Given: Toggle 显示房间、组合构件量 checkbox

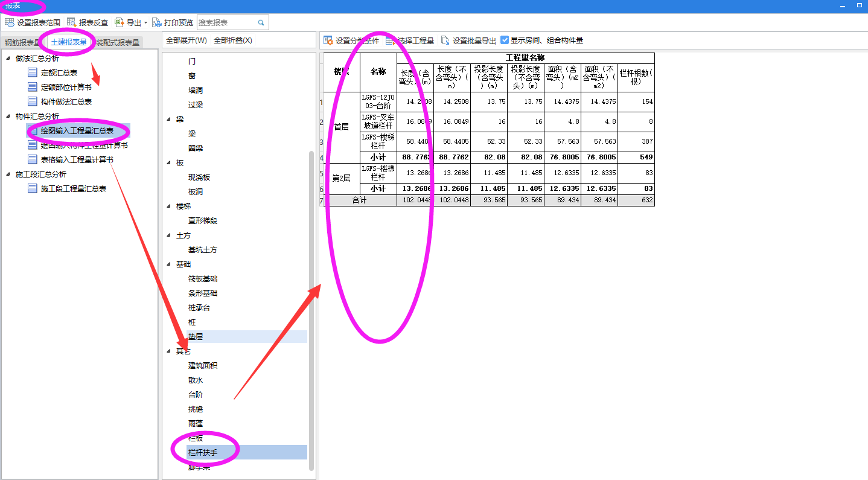Looking at the screenshot, I should point(505,40).
